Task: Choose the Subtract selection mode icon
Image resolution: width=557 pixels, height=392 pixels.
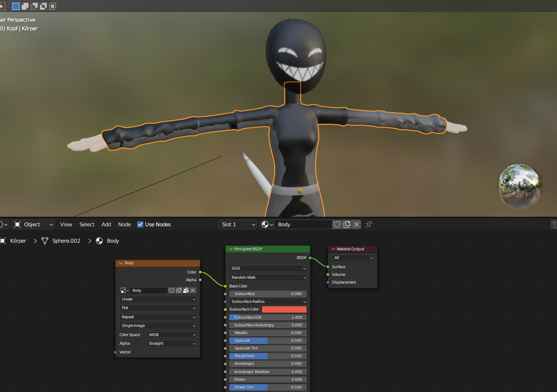Action: [34, 6]
